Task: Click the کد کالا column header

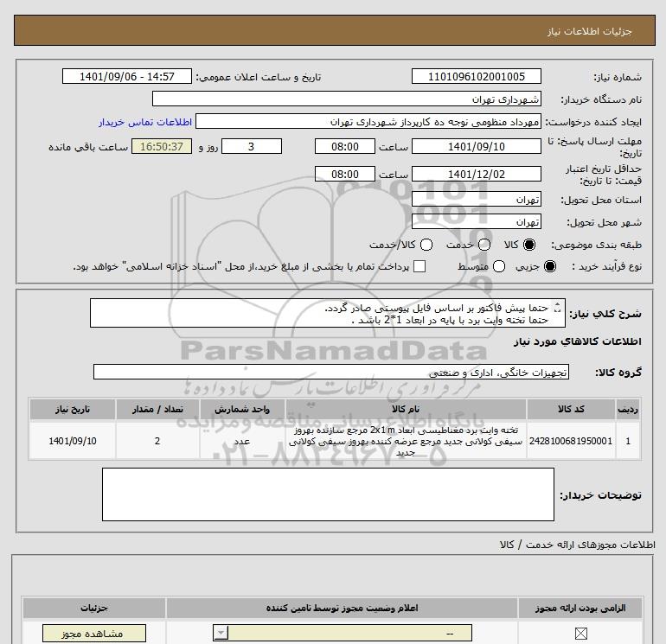Action: pos(571,409)
